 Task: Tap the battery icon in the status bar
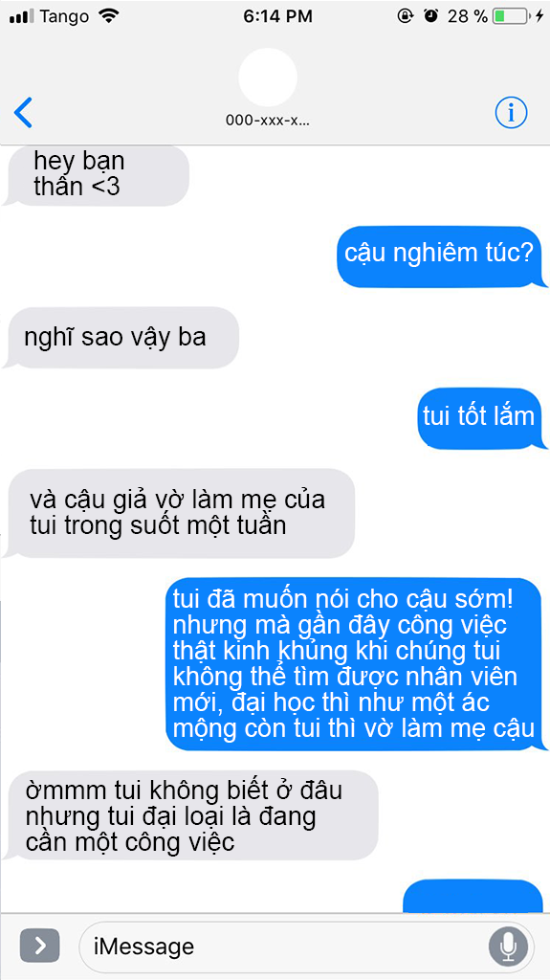(x=511, y=17)
